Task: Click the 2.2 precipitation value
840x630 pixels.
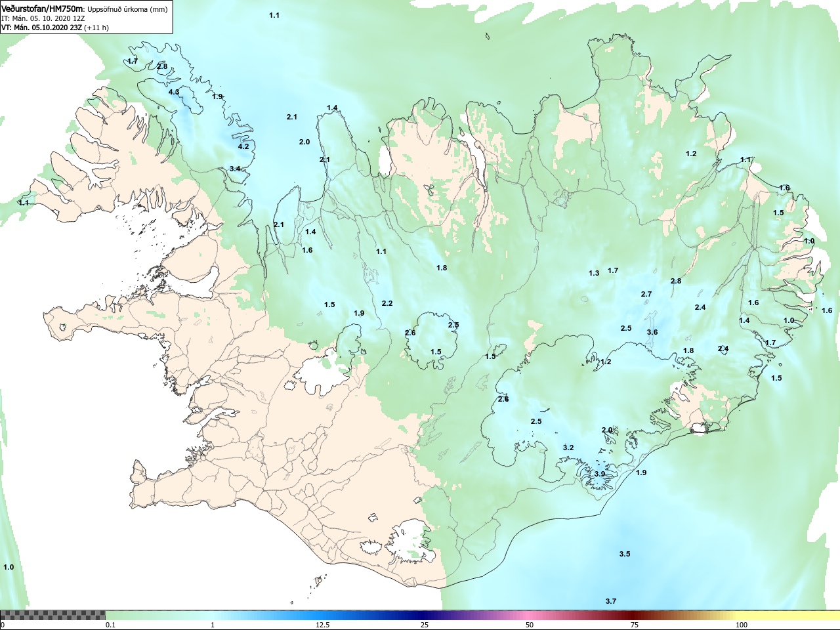Action: 387,303
